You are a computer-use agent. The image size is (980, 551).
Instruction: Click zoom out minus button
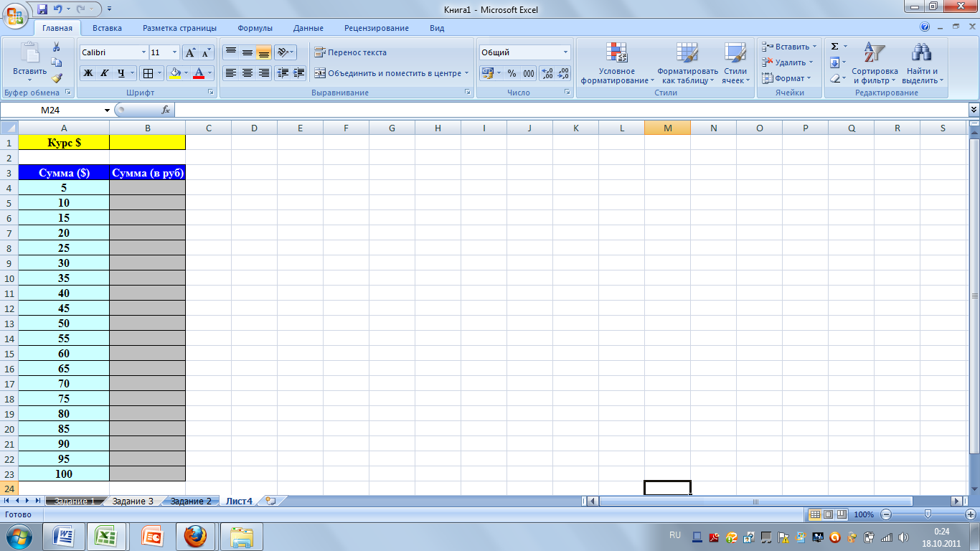[x=886, y=514]
